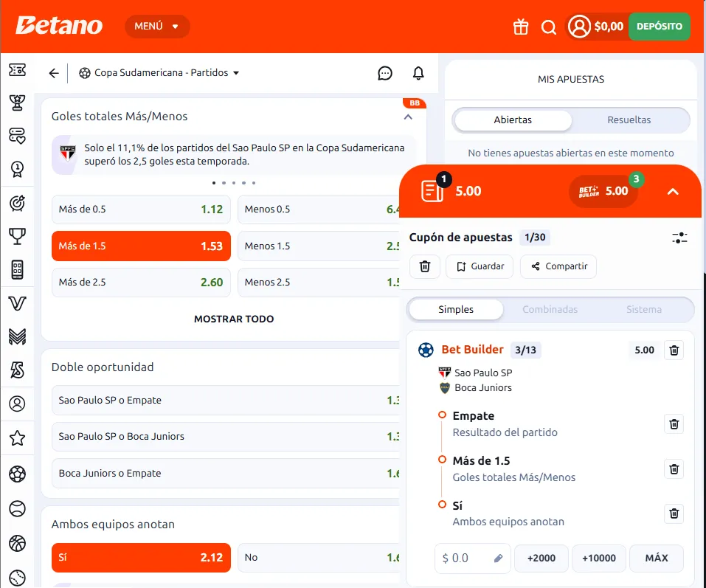The height and width of the screenshot is (588, 706).
Task: Open the betslip settings sliders icon
Action: point(679,238)
